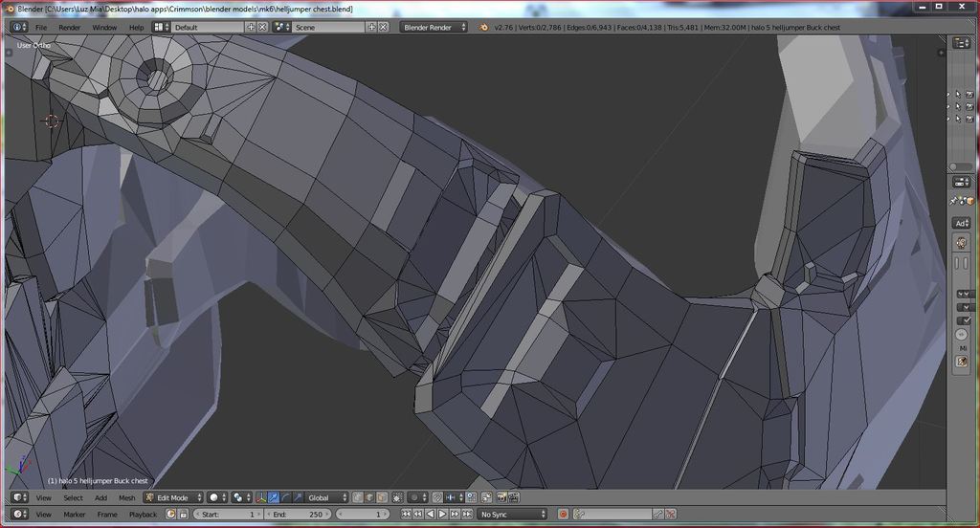The height and width of the screenshot is (528, 980).
Task: Delete the Scene with its X button
Action: pyautogui.click(x=384, y=27)
